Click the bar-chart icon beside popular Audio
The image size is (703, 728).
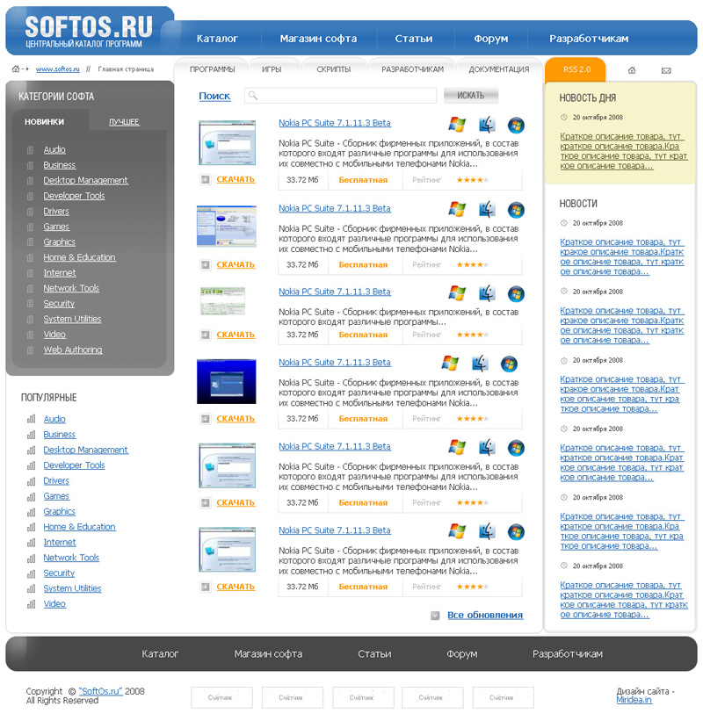coord(31,419)
